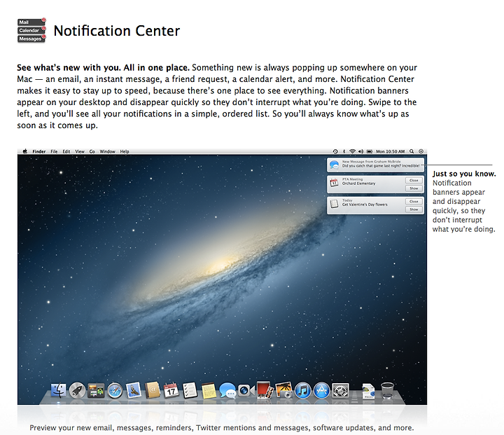Open Notification Center menu bar icon
504x435 pixels.
coord(421,151)
